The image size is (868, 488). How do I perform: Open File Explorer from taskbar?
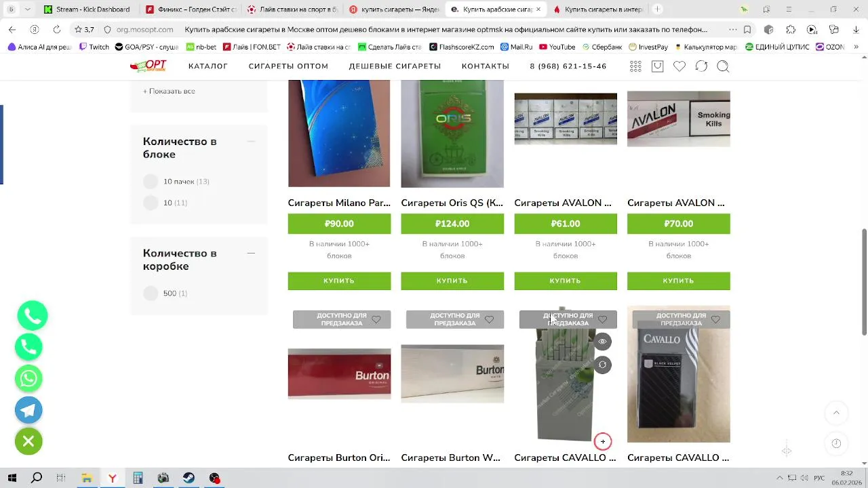(x=87, y=479)
